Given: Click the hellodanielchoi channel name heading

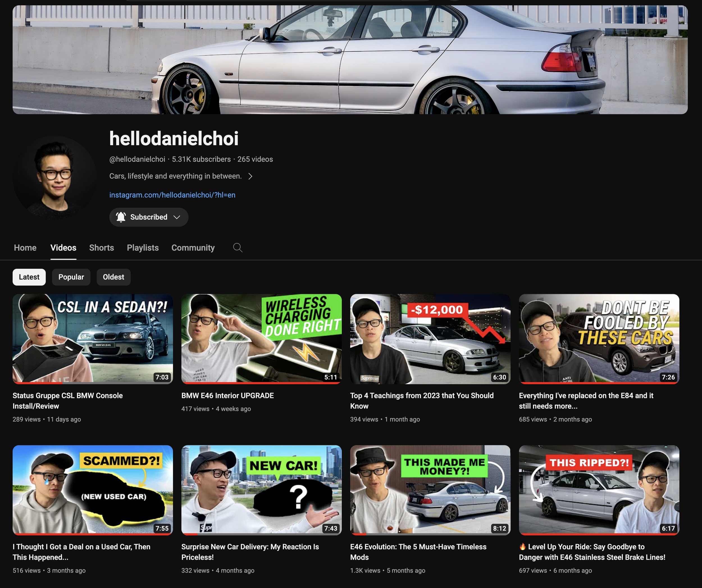Looking at the screenshot, I should pyautogui.click(x=174, y=138).
